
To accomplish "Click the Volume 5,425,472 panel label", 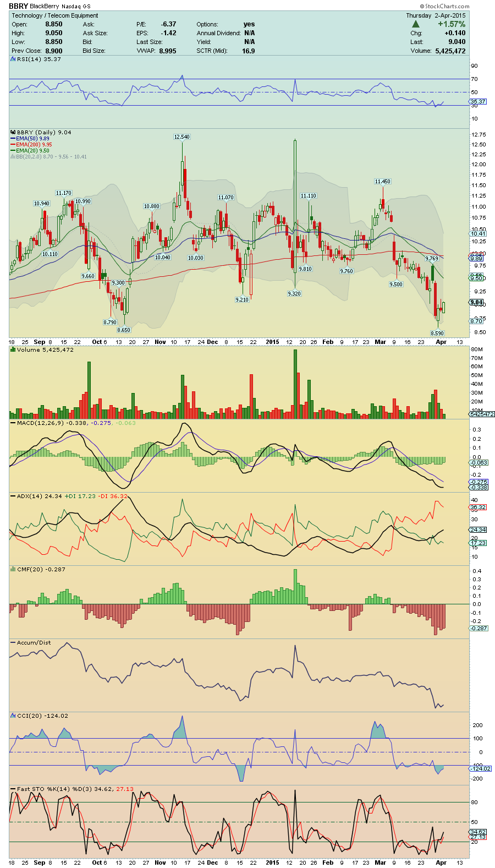I will pyautogui.click(x=45, y=350).
